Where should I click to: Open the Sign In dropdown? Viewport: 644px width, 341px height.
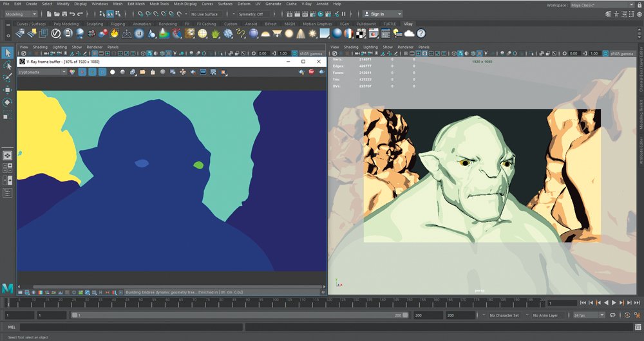[382, 14]
